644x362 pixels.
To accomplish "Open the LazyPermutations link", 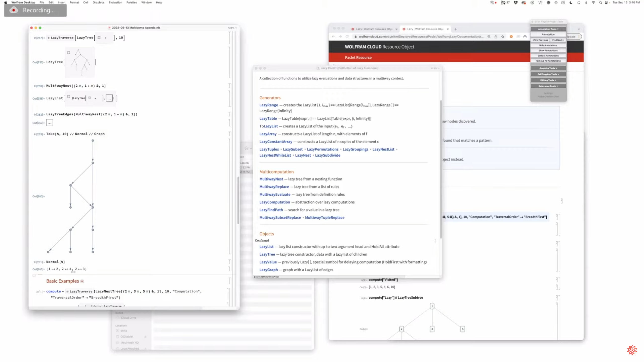I will 323,149.
